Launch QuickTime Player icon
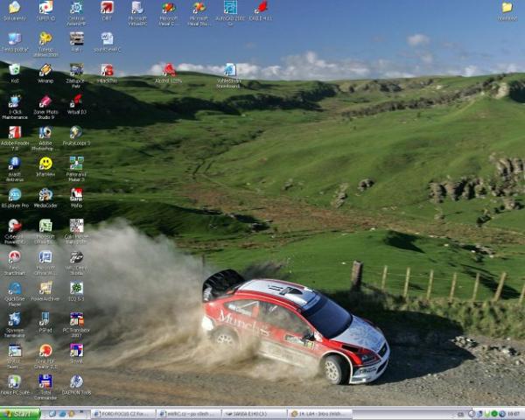The image size is (525, 420). click(14, 289)
